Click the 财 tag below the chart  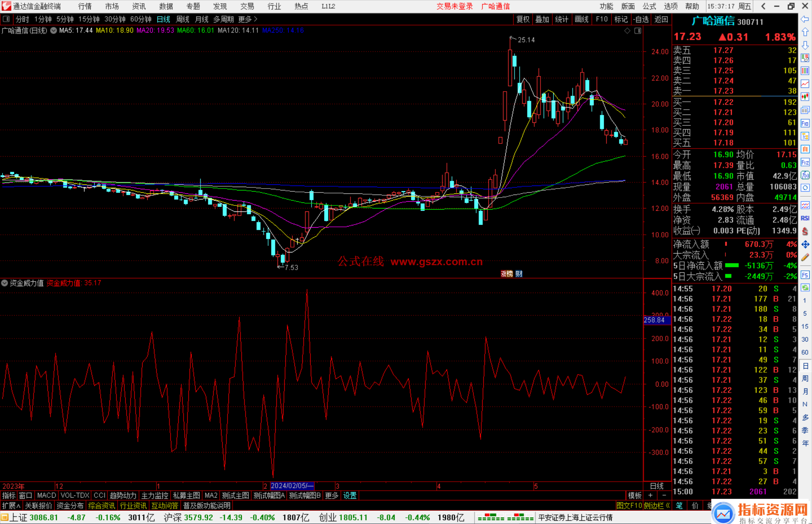(x=519, y=274)
